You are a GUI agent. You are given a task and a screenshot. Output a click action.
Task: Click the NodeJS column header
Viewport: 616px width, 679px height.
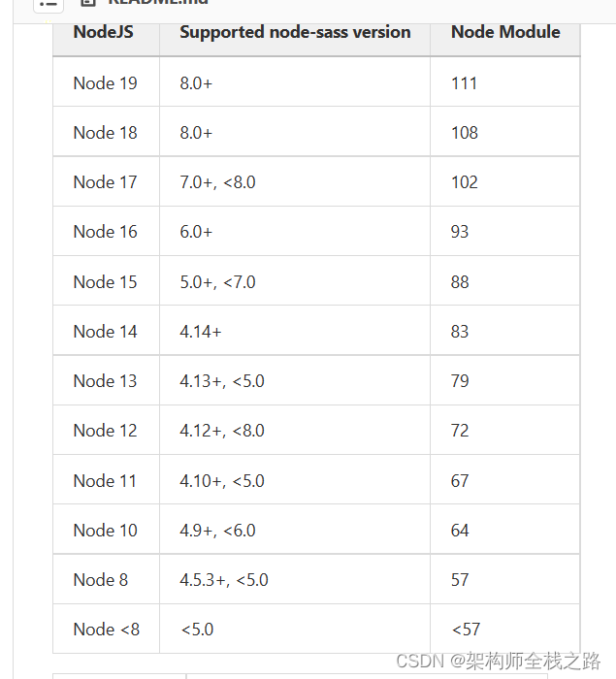click(103, 32)
